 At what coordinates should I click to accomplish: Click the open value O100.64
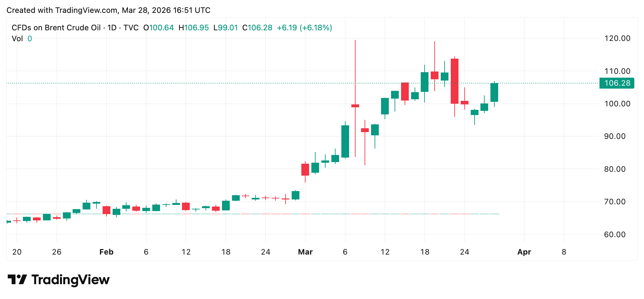tap(158, 28)
